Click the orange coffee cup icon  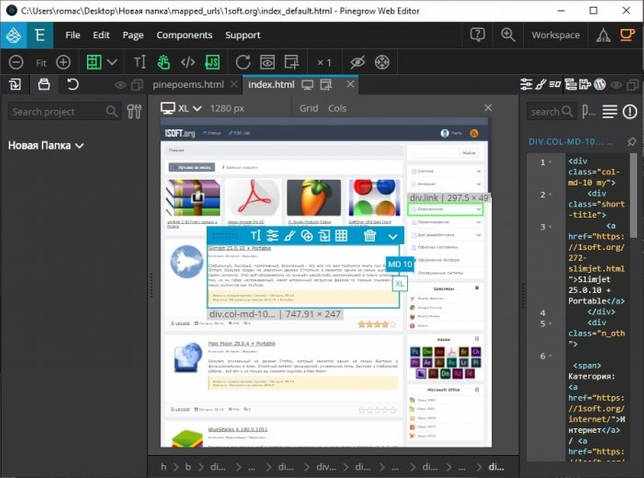(627, 34)
